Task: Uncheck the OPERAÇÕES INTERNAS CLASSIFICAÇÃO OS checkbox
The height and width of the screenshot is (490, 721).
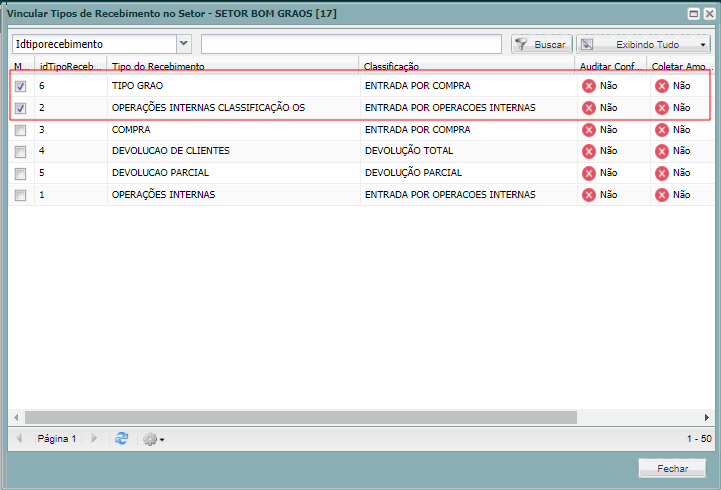Action: (20, 108)
